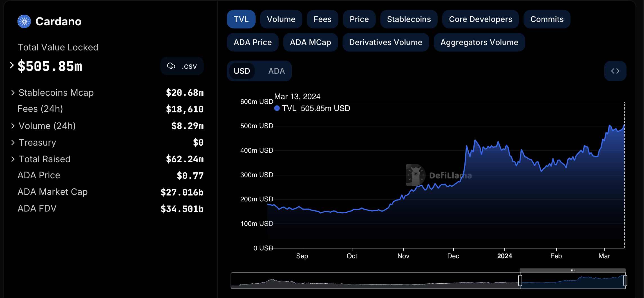Viewport: 644px width, 298px height.
Task: Expand the Stablecoins Mcap row
Action: pyautogui.click(x=13, y=93)
